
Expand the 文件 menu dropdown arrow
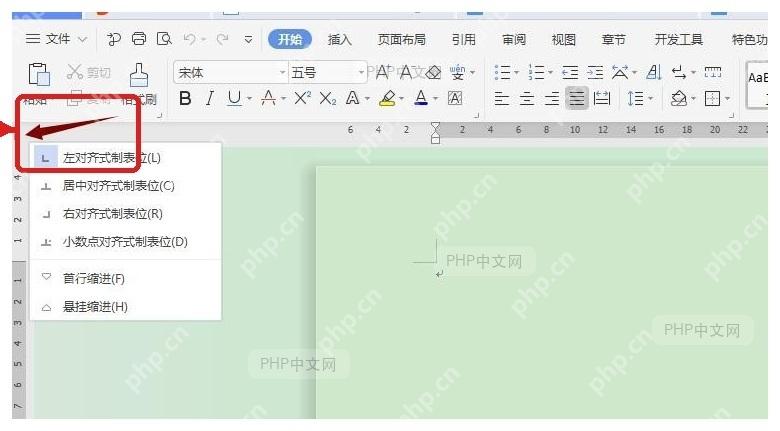click(82, 39)
